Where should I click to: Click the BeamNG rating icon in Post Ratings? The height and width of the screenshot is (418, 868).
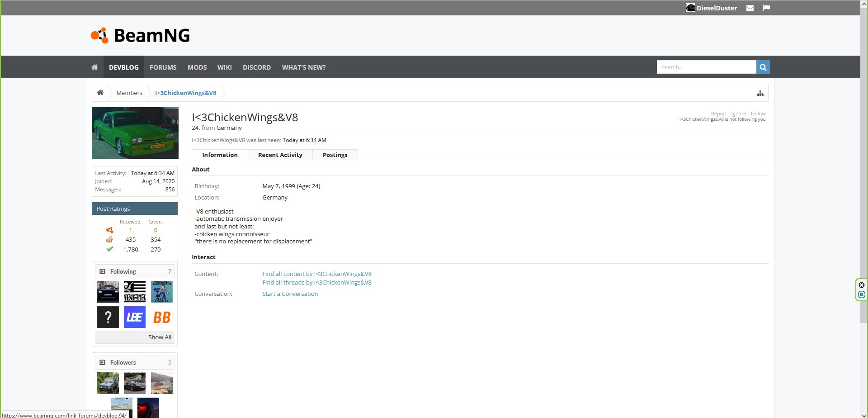110,230
